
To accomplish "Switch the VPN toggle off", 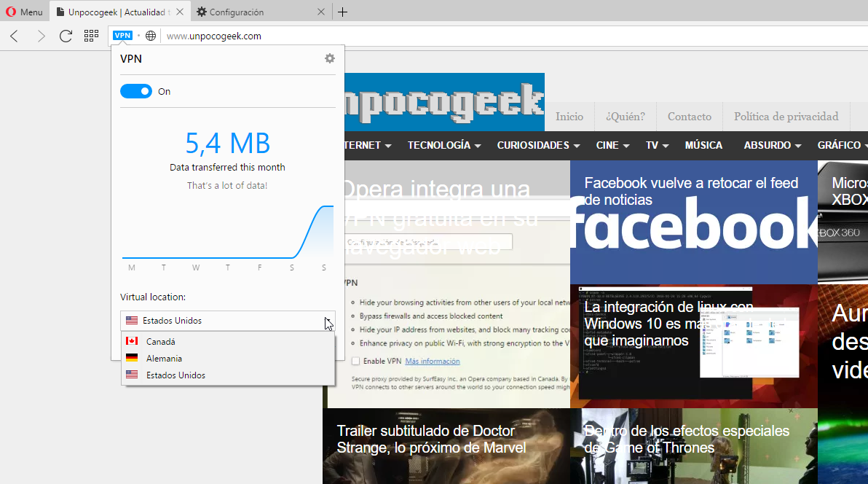I will point(136,91).
